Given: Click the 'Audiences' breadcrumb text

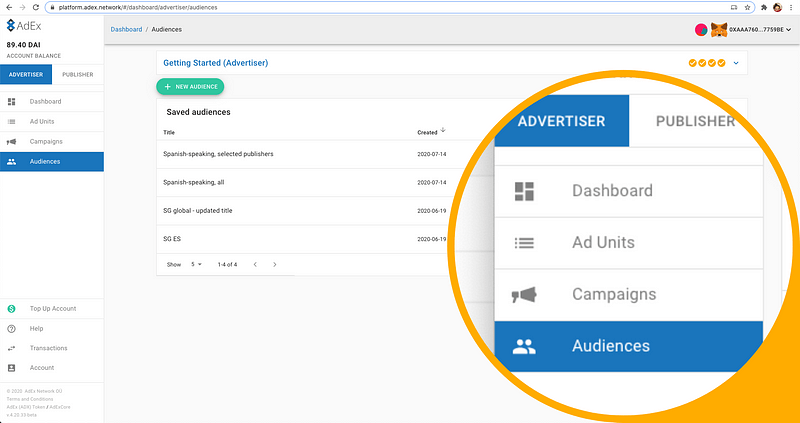Looking at the screenshot, I should (x=166, y=30).
